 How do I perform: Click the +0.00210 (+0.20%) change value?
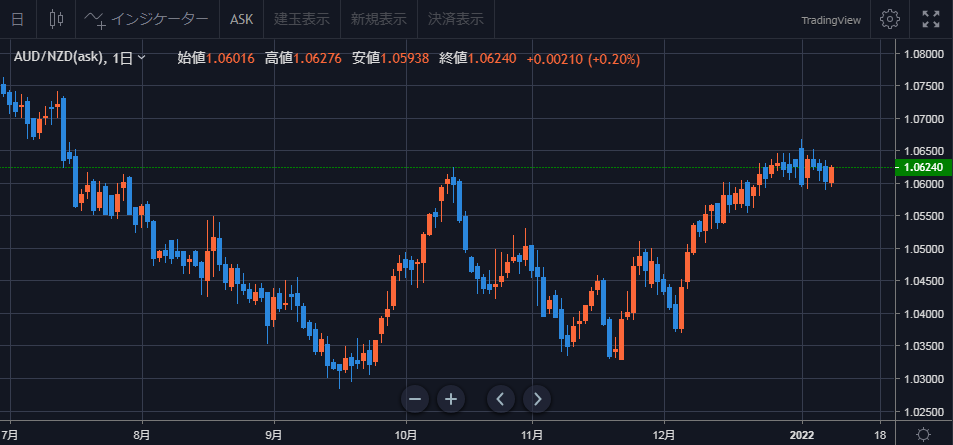click(583, 59)
